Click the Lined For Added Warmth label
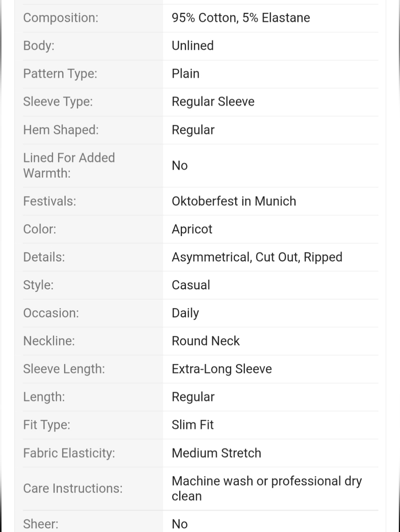The height and width of the screenshot is (532, 400). tap(69, 165)
